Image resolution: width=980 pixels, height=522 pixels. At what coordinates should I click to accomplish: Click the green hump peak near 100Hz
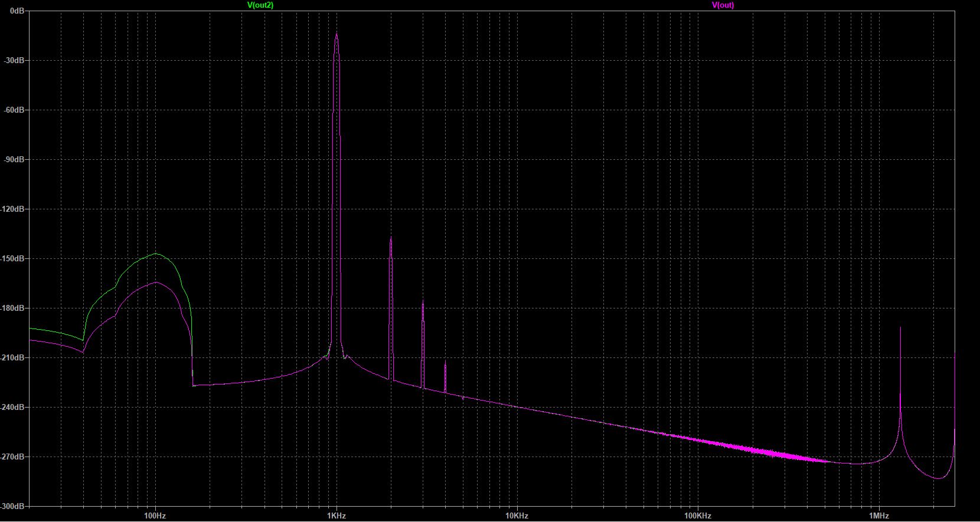[x=156, y=254]
